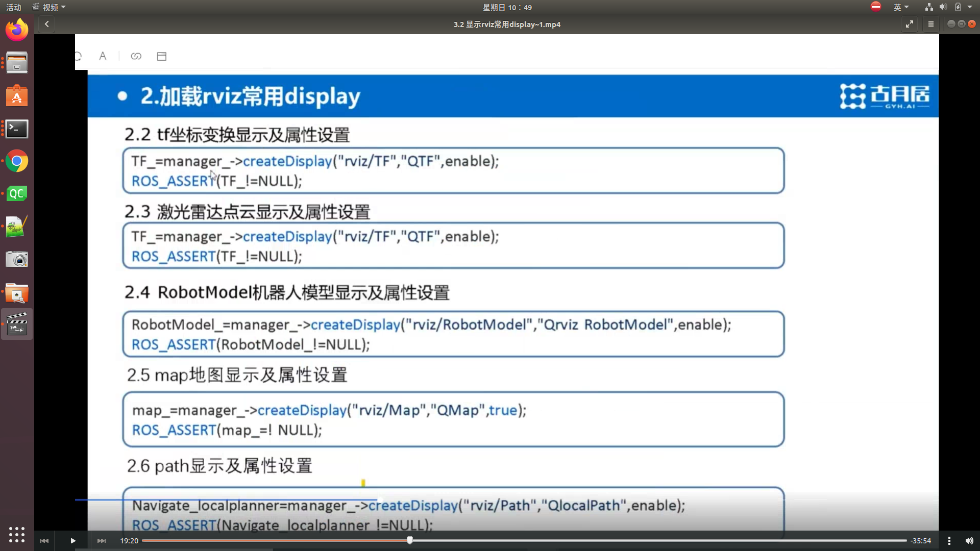The width and height of the screenshot is (980, 551).
Task: Open the player's three-dot options menu
Action: coord(949,541)
